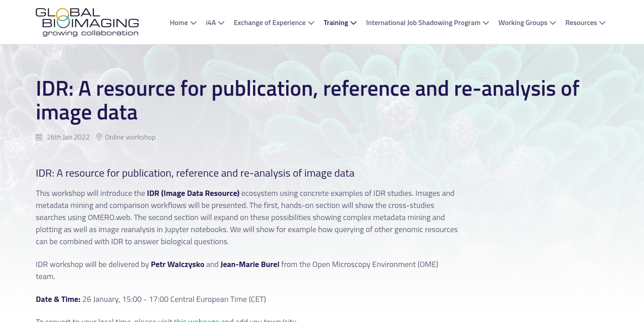Click the Online workshop label

(x=130, y=137)
